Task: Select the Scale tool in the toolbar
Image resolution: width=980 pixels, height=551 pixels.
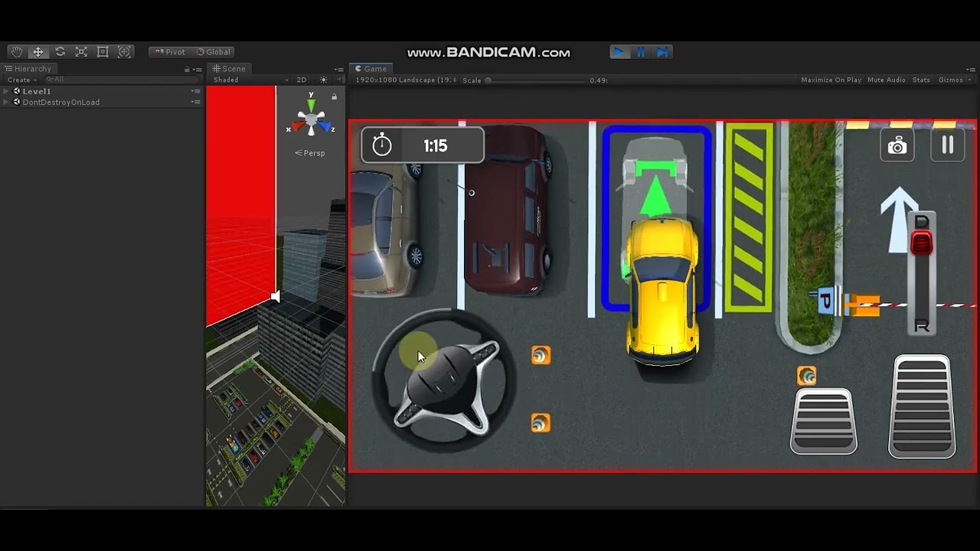Action: click(81, 52)
